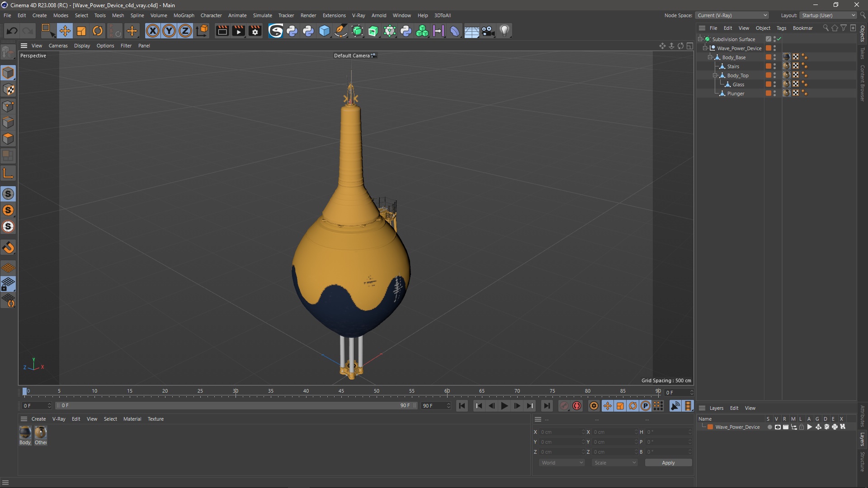The height and width of the screenshot is (488, 868).
Task: Click frame 45 on the timeline ruler
Action: [x=341, y=391]
